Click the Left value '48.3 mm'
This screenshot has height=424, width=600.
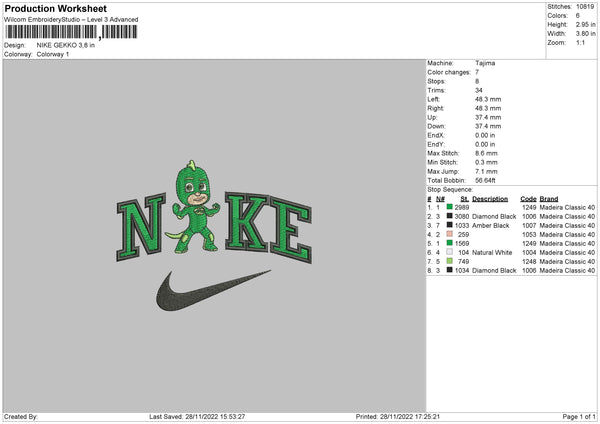pyautogui.click(x=488, y=99)
